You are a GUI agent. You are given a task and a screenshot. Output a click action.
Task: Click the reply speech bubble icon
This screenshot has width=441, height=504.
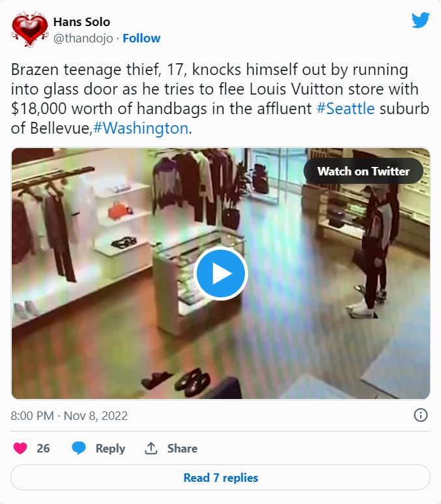coord(79,448)
